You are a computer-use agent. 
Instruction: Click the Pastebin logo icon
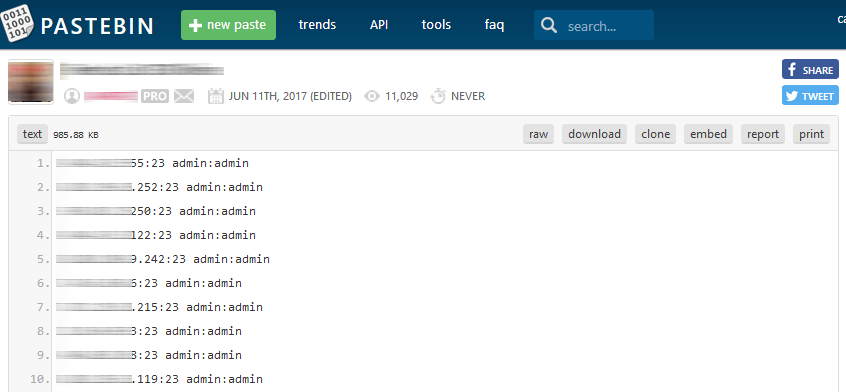click(17, 25)
